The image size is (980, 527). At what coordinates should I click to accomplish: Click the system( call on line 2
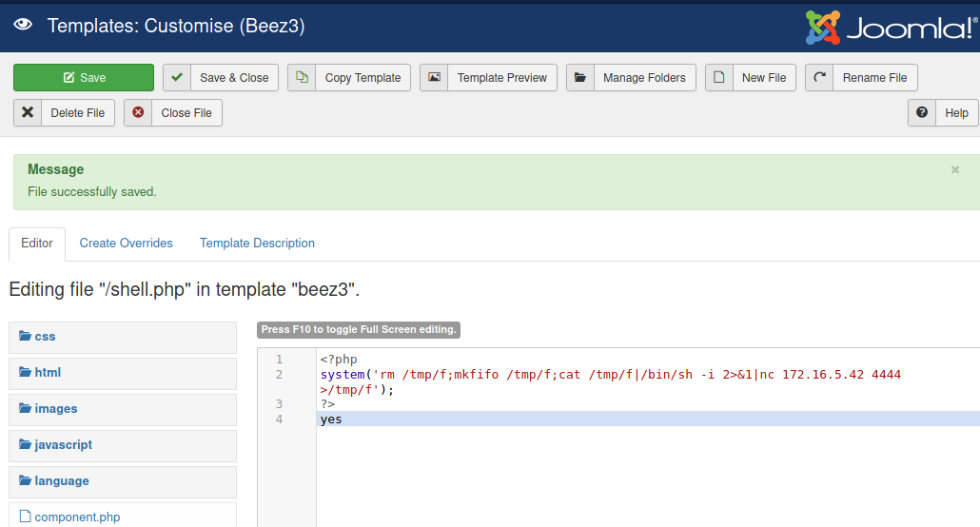345,375
